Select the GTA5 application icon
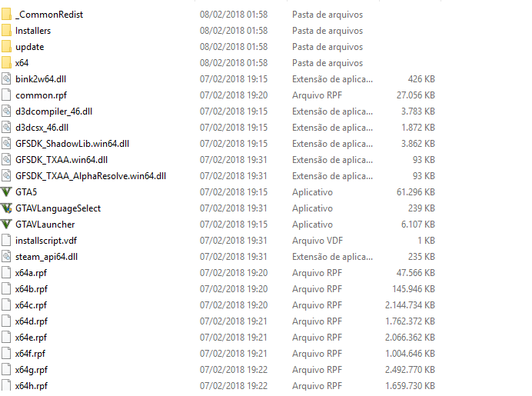The width and height of the screenshot is (532, 396). click(x=6, y=192)
